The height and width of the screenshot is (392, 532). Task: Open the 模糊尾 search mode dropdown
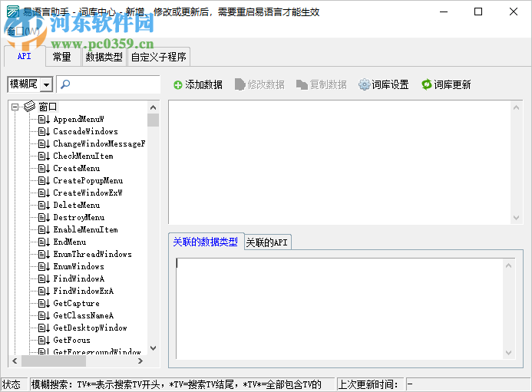coord(47,84)
